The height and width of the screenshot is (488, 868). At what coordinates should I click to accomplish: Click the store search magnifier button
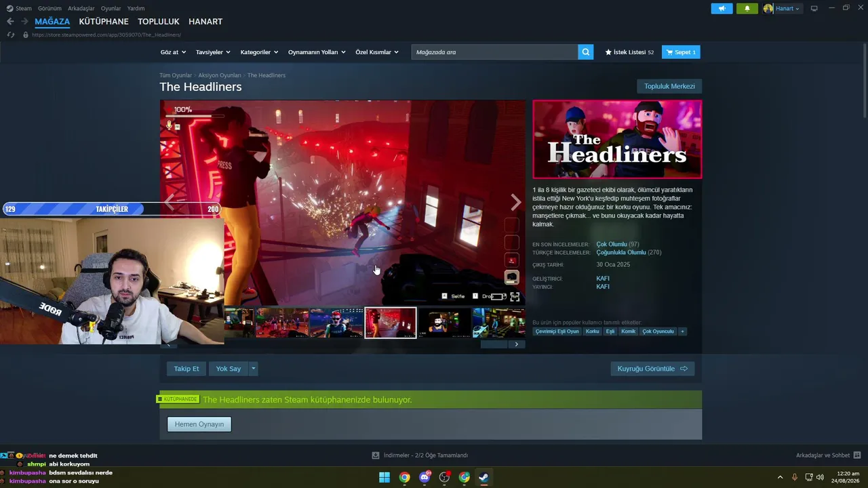pyautogui.click(x=586, y=52)
